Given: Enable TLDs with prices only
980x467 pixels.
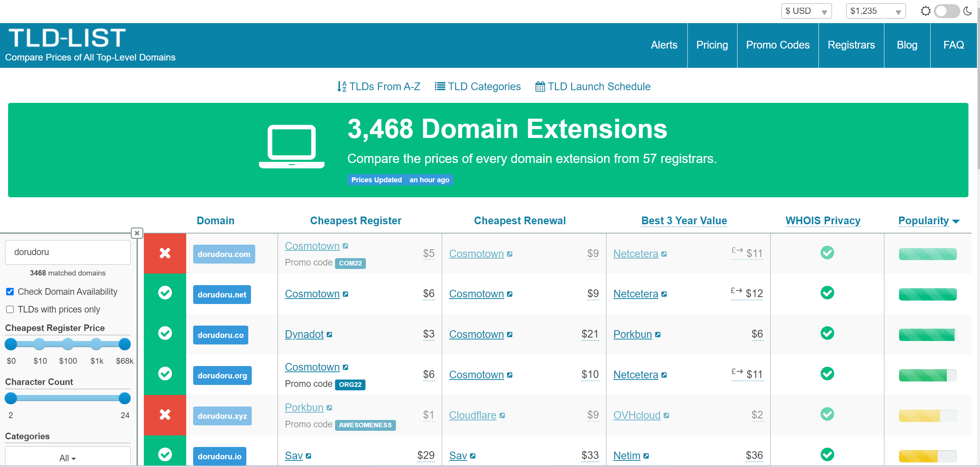Looking at the screenshot, I should (x=10, y=309).
